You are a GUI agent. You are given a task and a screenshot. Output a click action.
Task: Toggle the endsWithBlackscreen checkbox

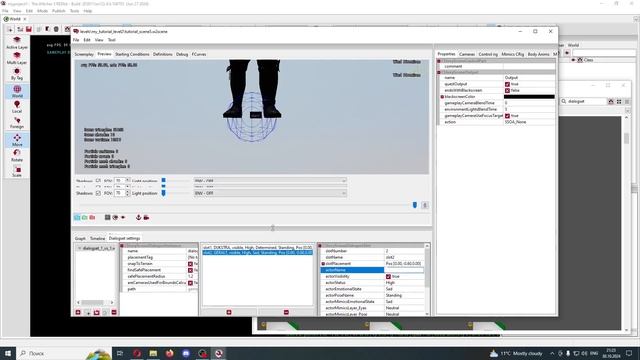[x=507, y=90]
